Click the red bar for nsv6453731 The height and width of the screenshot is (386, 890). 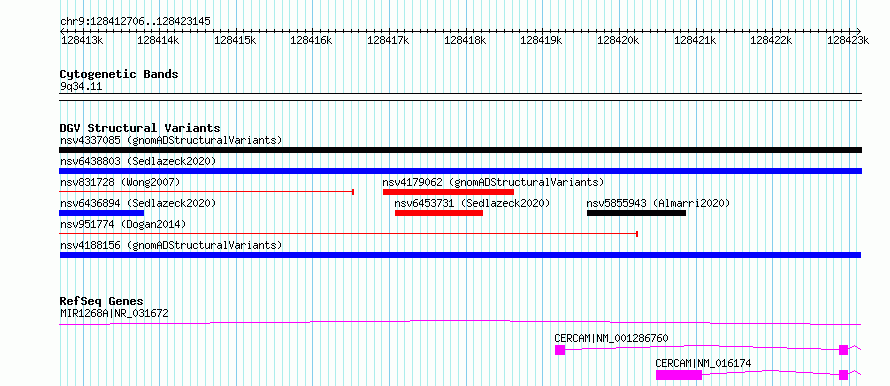coord(439,213)
